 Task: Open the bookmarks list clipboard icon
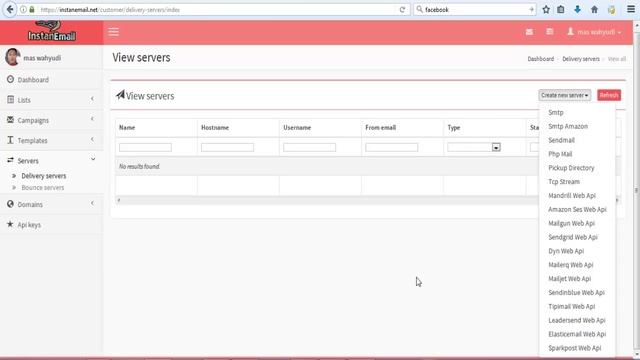[561, 9]
